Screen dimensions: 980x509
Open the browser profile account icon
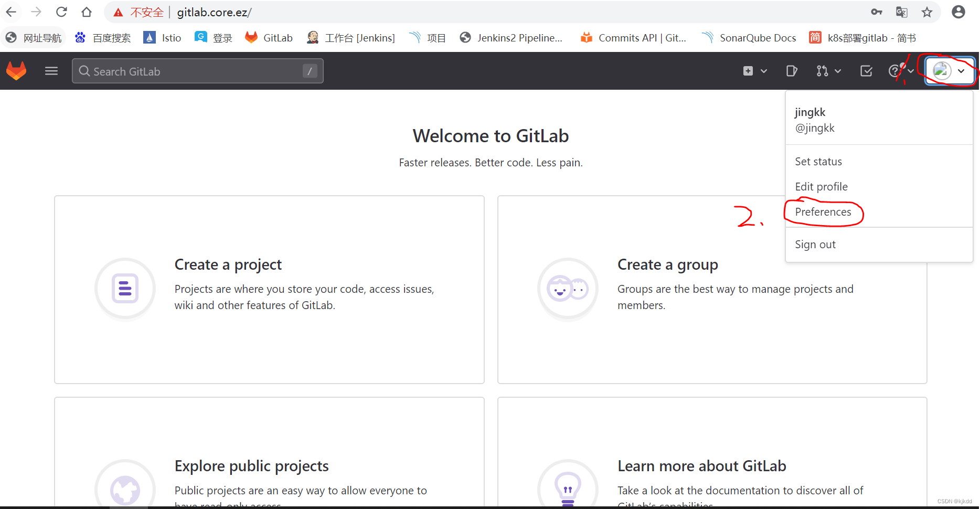(958, 12)
